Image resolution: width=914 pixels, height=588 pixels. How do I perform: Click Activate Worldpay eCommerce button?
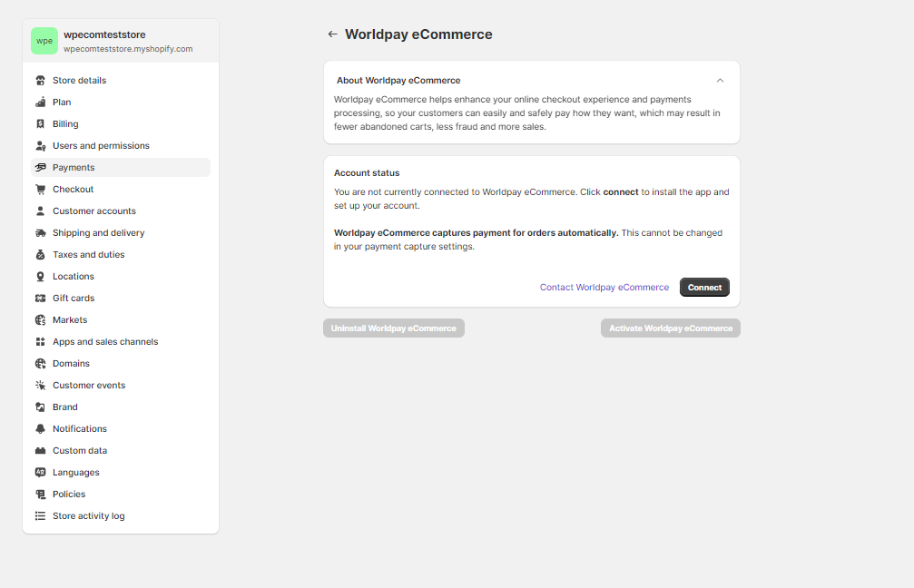pyautogui.click(x=670, y=328)
